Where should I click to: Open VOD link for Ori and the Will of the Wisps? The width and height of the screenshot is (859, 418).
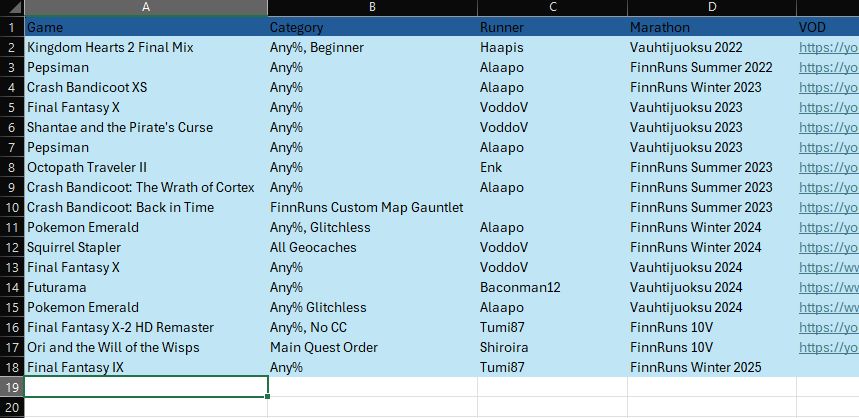click(828, 347)
